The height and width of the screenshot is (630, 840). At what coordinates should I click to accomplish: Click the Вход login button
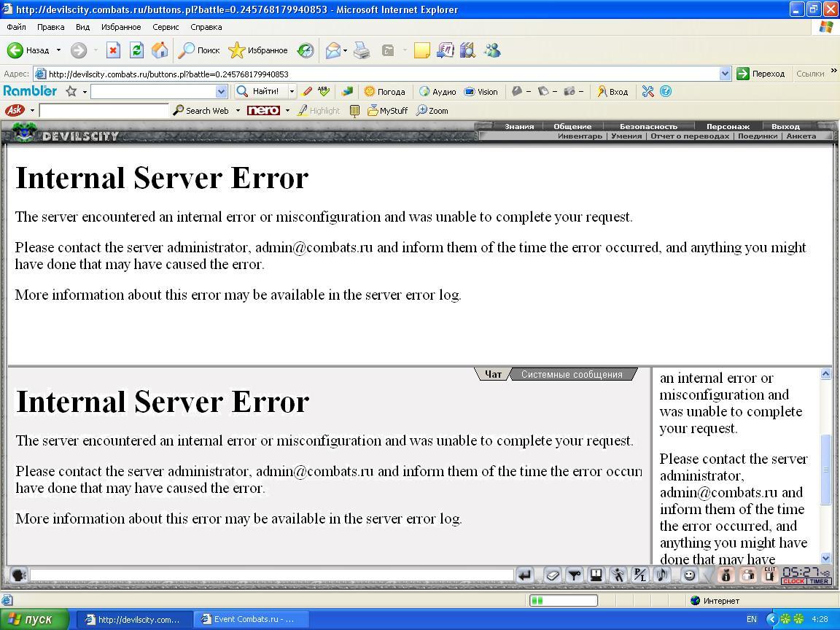tap(612, 92)
